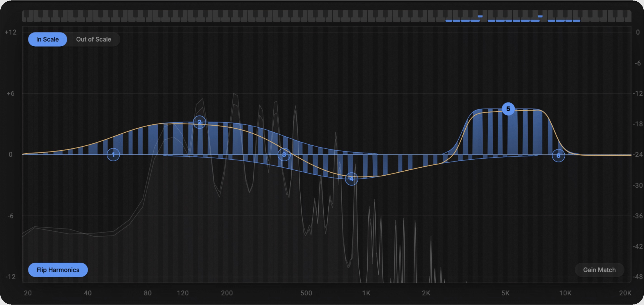The height and width of the screenshot is (305, 644).
Task: Switch to In Scale view
Action: click(x=47, y=39)
